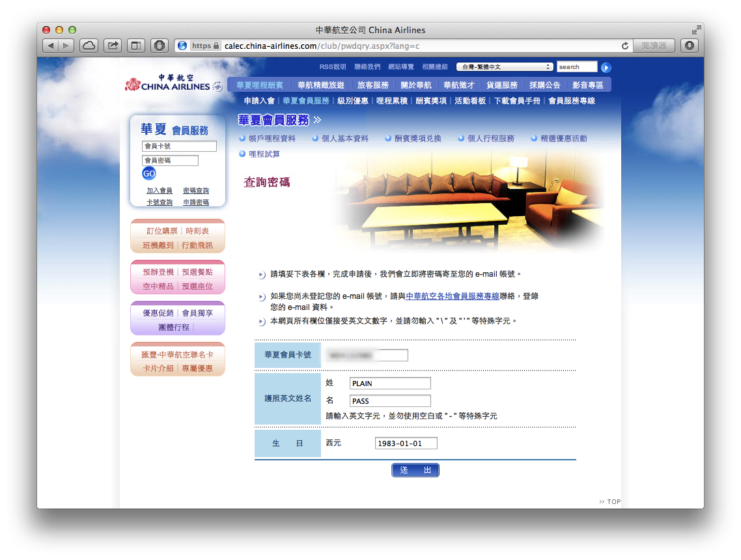741x560 pixels.
Task: Click the Safari back arrow button
Action: [x=51, y=46]
